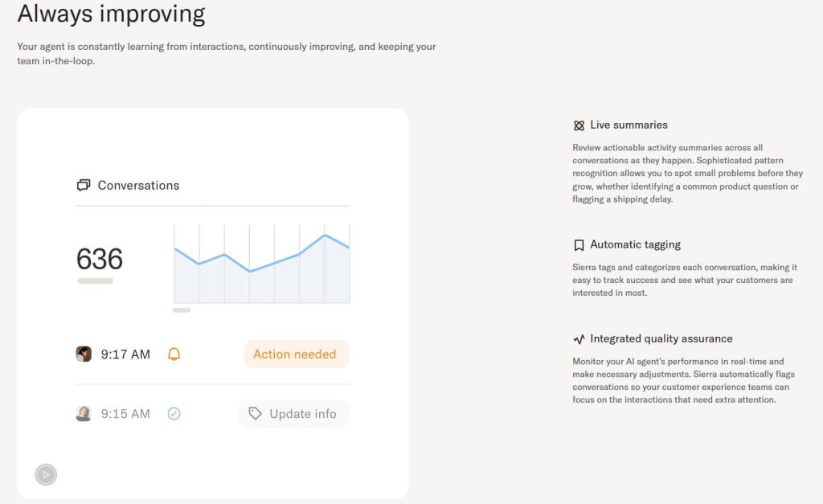Viewport: 823px width, 504px height.
Task: Click the blue conversations line chart
Action: [261, 265]
